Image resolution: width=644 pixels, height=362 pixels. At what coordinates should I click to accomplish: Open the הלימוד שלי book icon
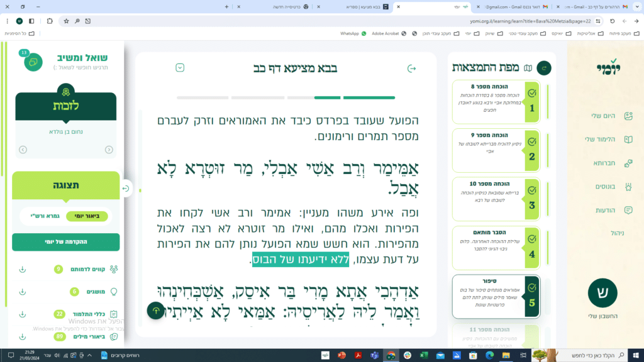628,139
